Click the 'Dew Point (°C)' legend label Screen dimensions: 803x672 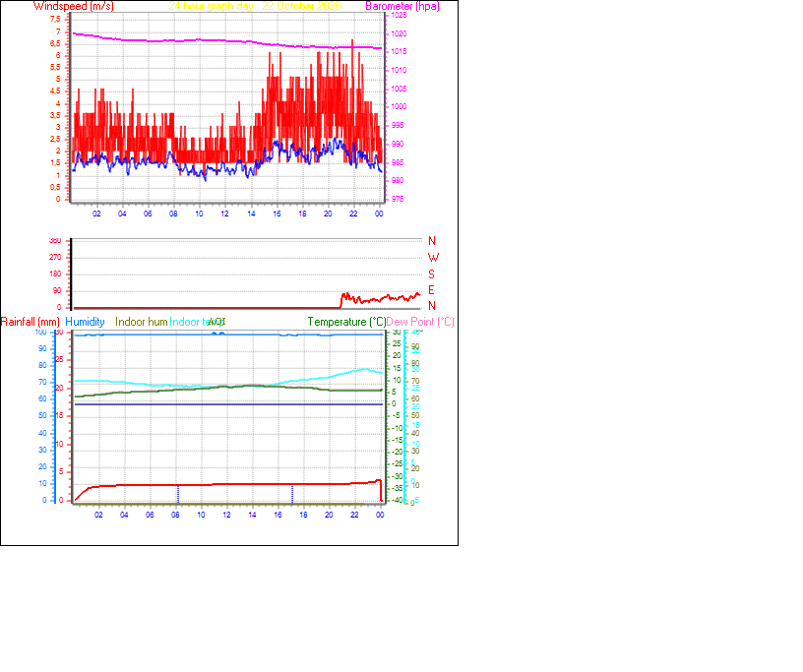click(420, 322)
